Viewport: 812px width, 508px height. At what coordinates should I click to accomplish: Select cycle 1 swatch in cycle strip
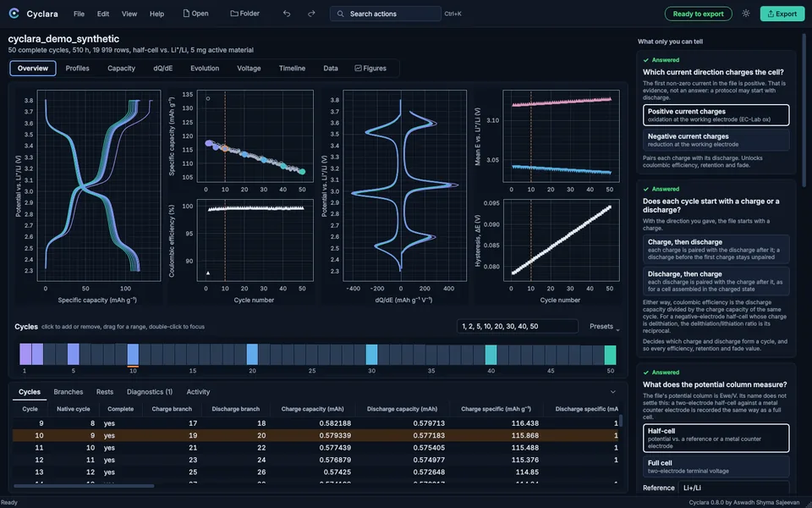tap(25, 354)
